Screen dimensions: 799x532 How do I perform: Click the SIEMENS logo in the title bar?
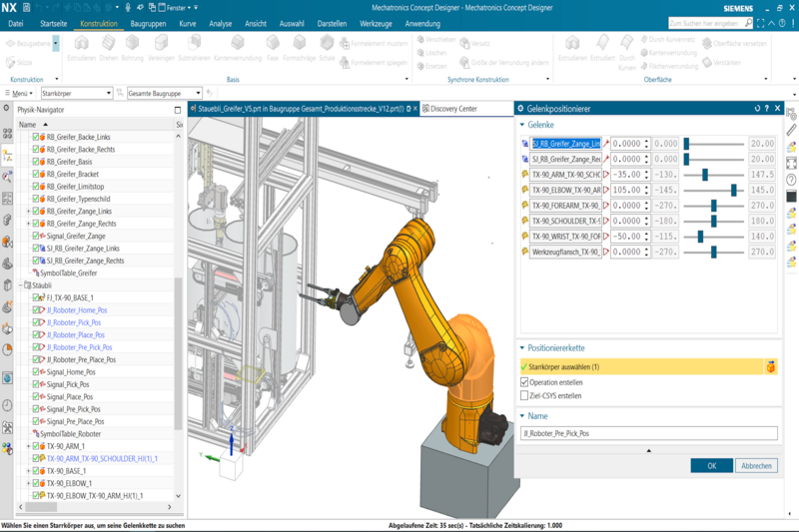(738, 8)
